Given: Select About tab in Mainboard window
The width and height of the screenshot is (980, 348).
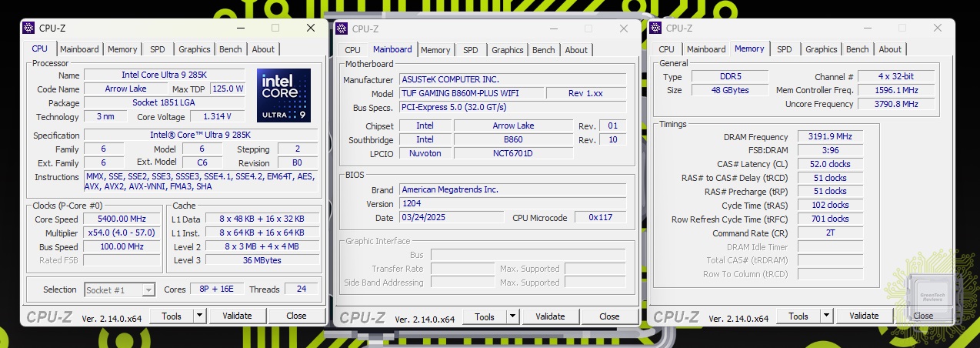Looking at the screenshot, I should (x=576, y=50).
